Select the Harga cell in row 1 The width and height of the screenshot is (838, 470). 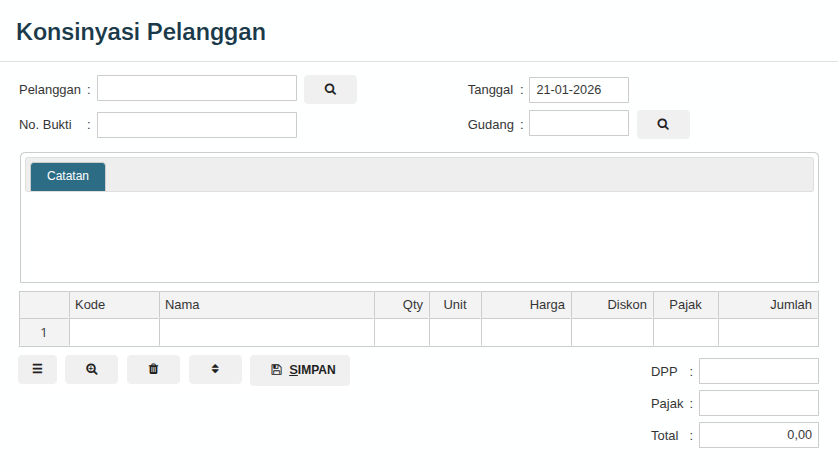click(526, 333)
